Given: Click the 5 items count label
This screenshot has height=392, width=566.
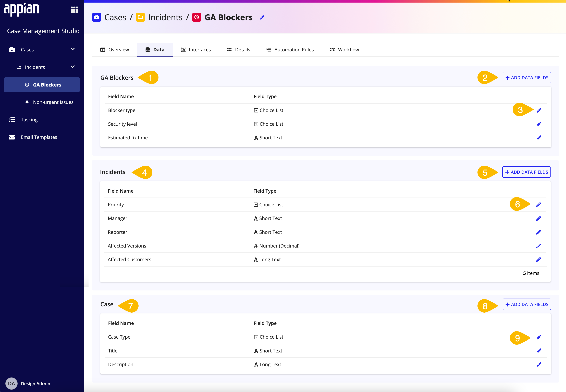Looking at the screenshot, I should coord(531,273).
